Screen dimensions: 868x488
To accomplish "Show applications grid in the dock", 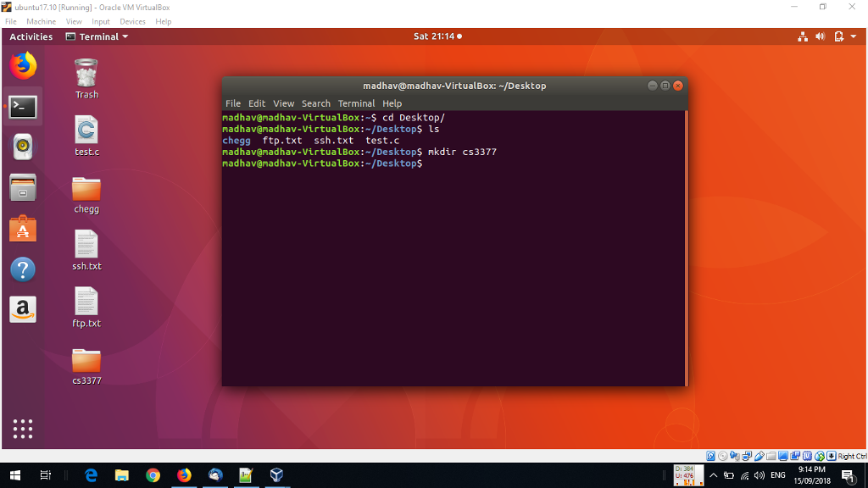I will 23,429.
